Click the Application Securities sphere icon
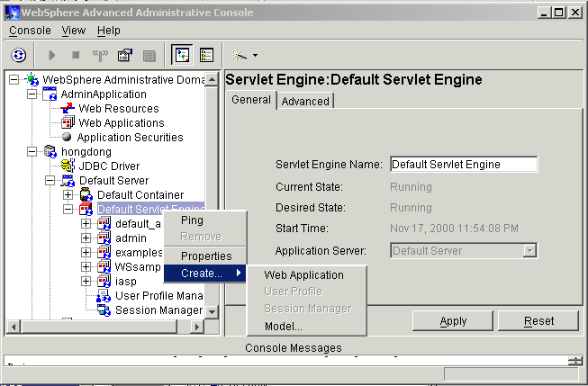The width and height of the screenshot is (588, 386). point(67,137)
